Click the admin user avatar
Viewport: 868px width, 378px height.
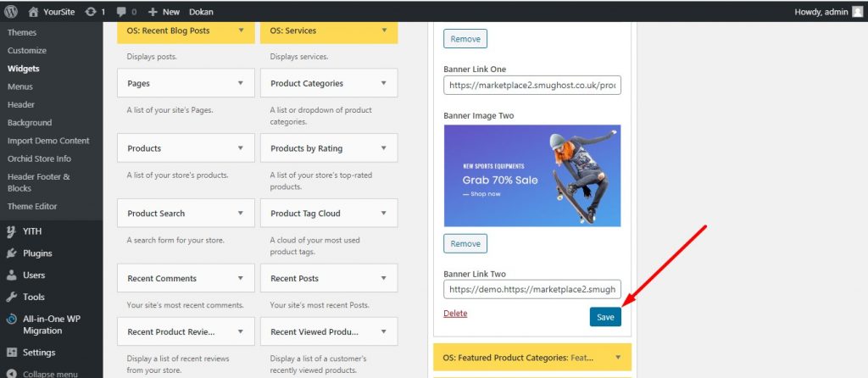click(855, 12)
